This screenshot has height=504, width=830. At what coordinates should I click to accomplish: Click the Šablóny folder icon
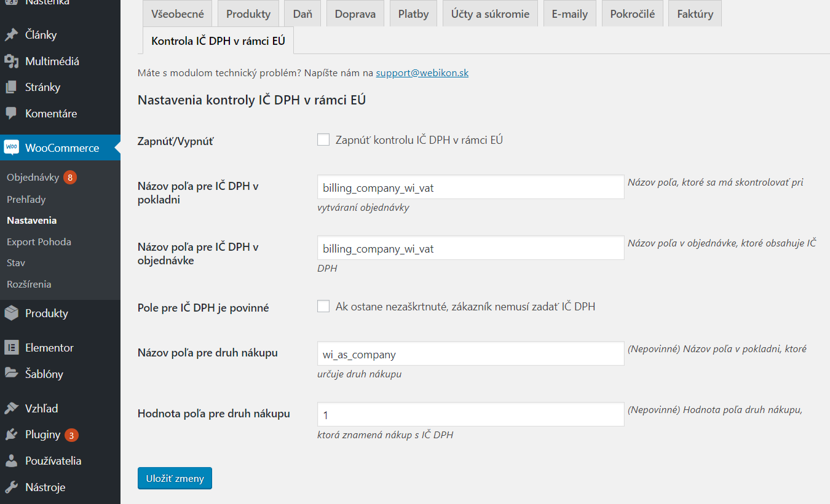[x=11, y=374]
